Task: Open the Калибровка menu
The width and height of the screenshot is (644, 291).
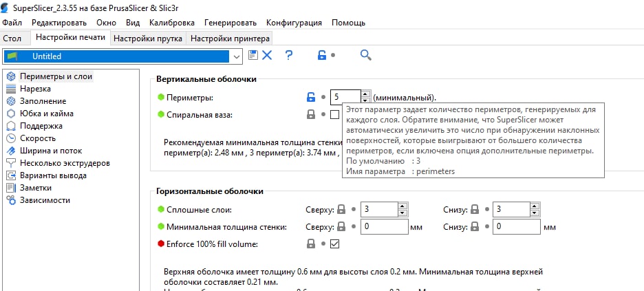Action: [172, 23]
